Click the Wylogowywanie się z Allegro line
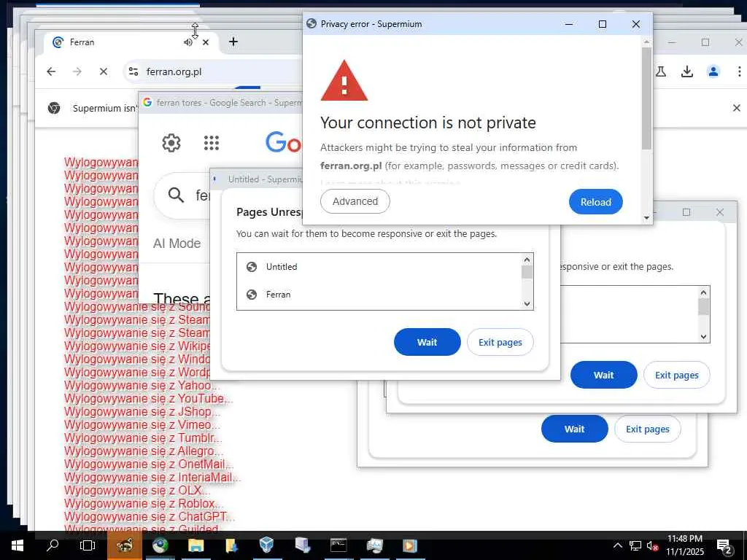 [x=144, y=451]
